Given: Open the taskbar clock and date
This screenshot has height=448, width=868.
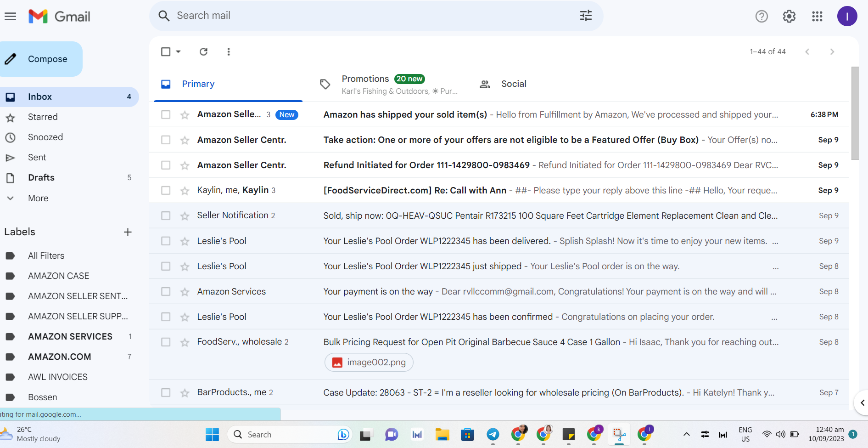Looking at the screenshot, I should pyautogui.click(x=826, y=434).
